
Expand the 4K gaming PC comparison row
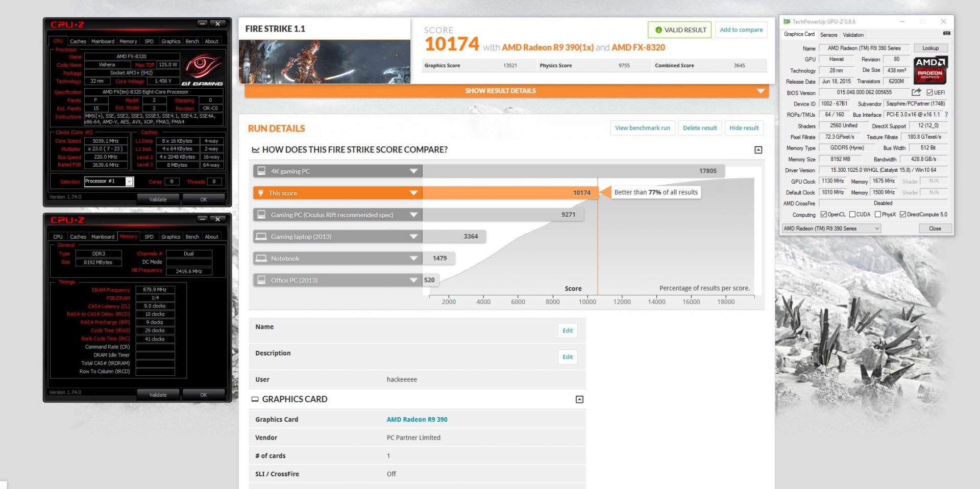[x=413, y=171]
